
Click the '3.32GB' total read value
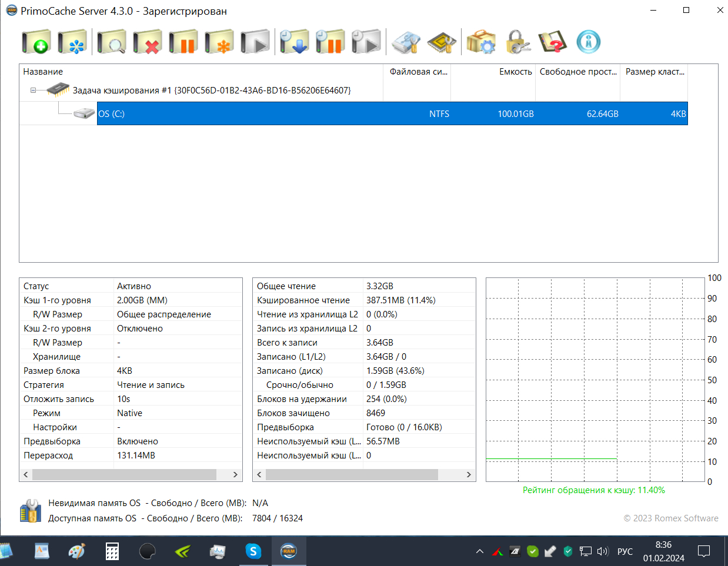[x=380, y=286]
